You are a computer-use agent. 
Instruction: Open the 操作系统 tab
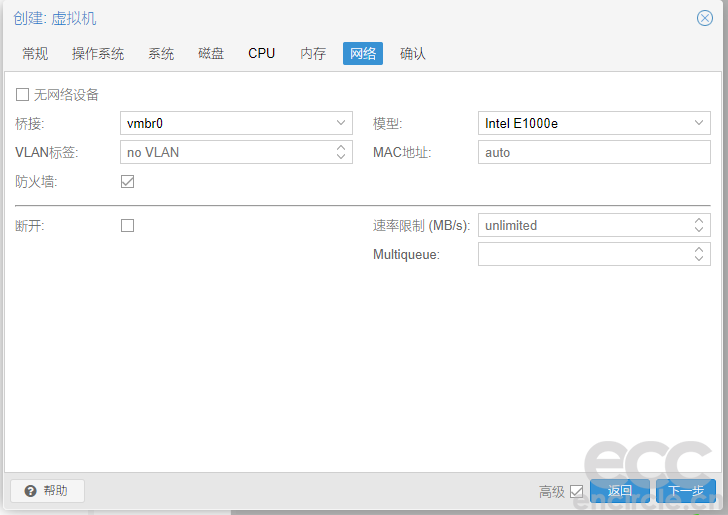tap(98, 53)
